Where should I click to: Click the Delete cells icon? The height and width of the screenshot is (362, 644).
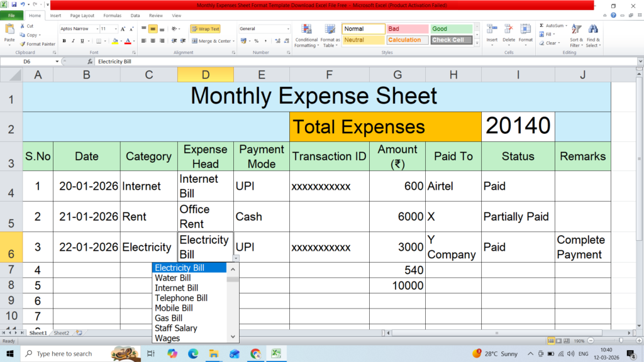click(x=508, y=30)
